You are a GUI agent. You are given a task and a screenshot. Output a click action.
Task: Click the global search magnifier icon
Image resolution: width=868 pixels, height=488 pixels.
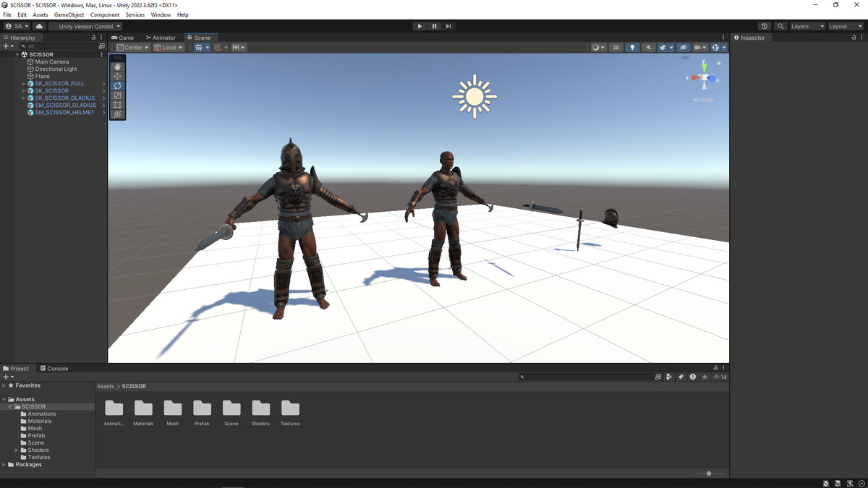780,26
